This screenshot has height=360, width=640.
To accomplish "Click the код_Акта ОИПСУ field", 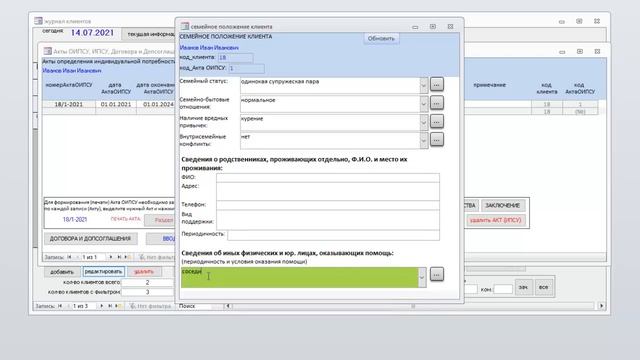I will [246, 68].
